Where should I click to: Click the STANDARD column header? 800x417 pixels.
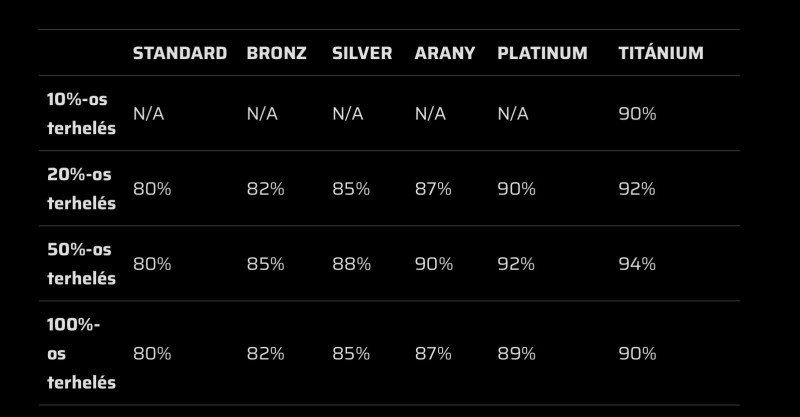(180, 53)
